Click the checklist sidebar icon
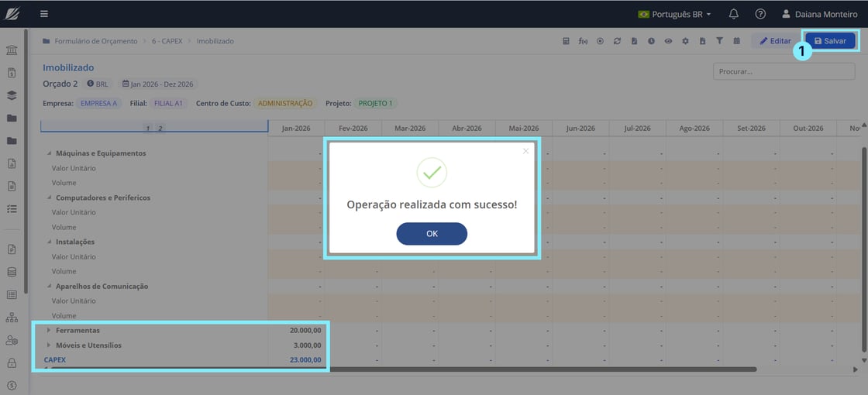The width and height of the screenshot is (868, 395). tap(12, 208)
